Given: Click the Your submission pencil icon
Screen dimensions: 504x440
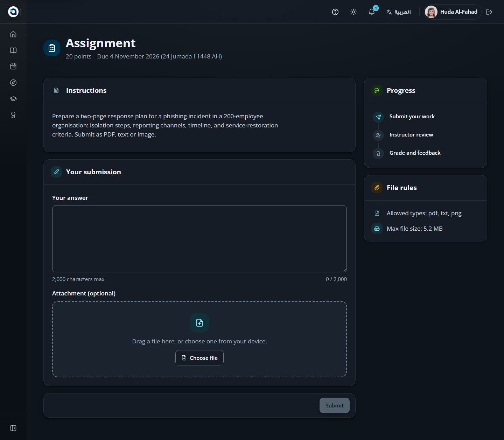Looking at the screenshot, I should 56,172.
